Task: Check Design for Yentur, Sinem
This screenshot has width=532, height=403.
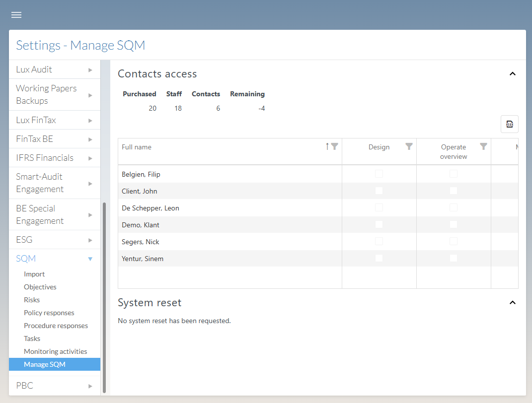Action: coord(379,258)
